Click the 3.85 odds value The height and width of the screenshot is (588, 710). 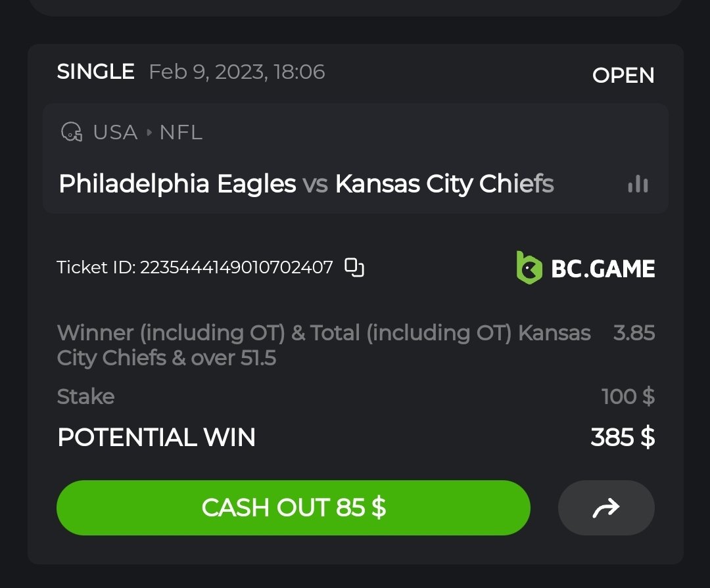tap(634, 332)
